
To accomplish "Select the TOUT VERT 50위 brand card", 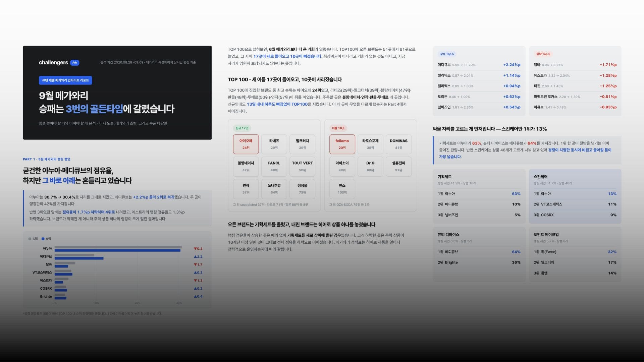I will [x=302, y=167].
